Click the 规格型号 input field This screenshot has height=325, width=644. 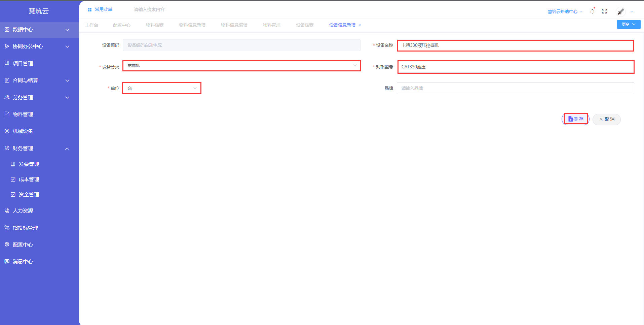point(516,67)
